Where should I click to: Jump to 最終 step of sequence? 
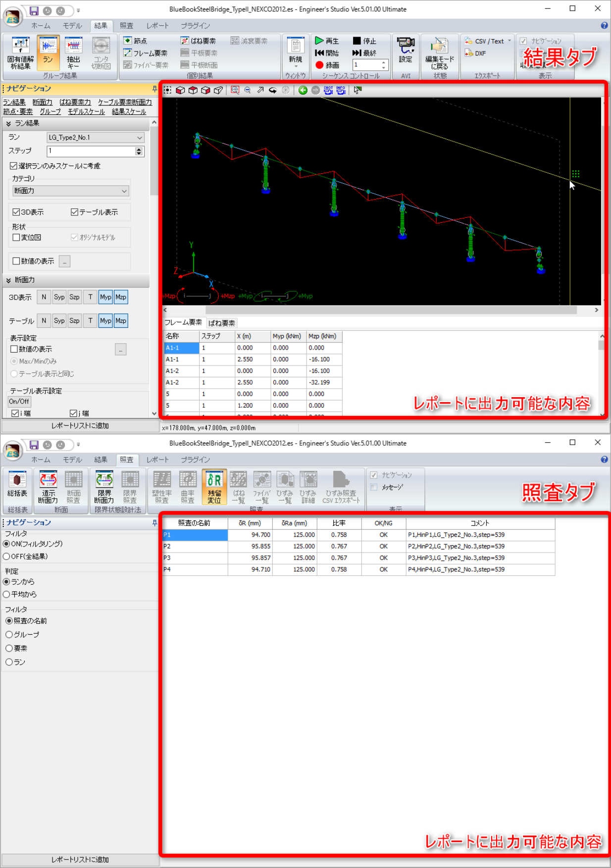(364, 53)
